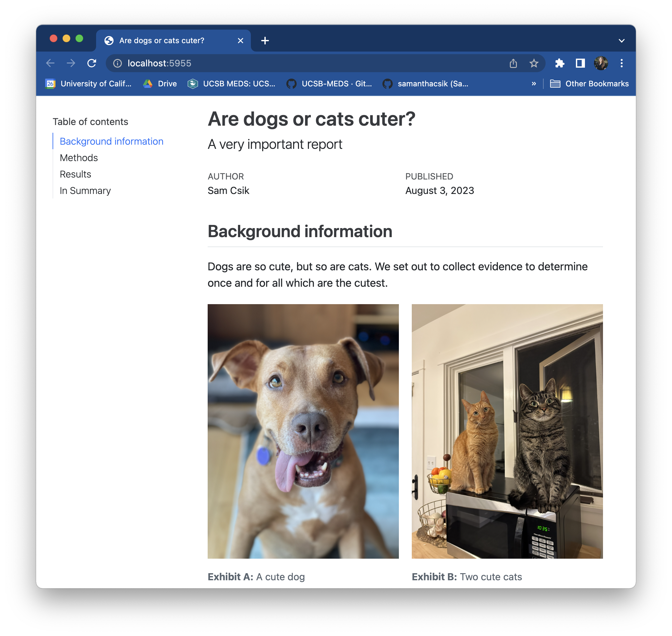672x636 pixels.
Task: Jump to In Summary section link
Action: pos(85,191)
